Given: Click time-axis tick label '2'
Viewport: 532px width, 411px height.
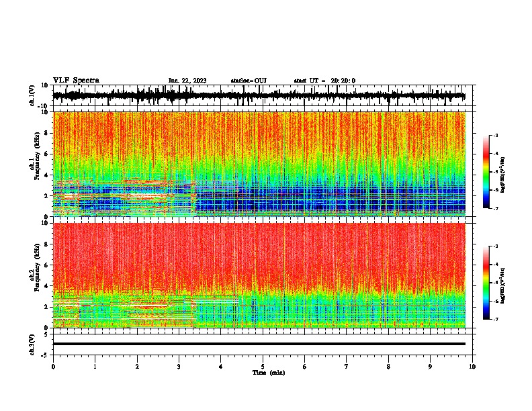Looking at the screenshot, I should 137,367.
